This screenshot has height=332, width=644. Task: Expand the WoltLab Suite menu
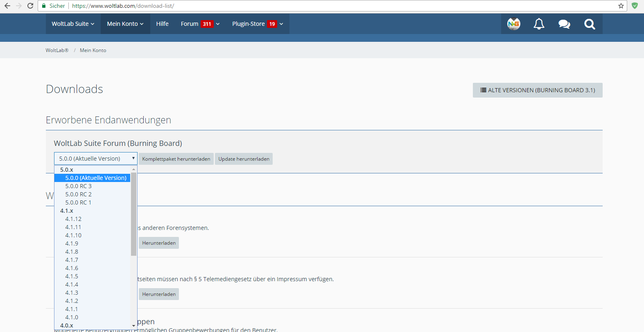(x=73, y=24)
